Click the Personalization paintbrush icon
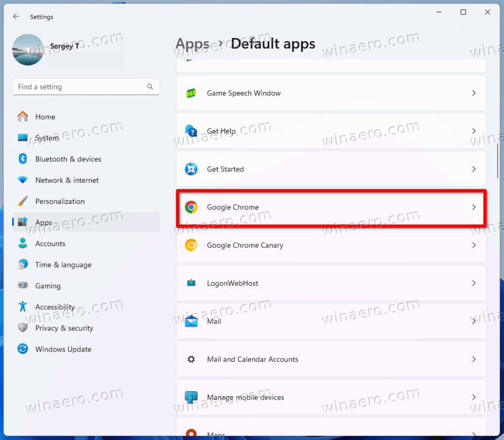Image resolution: width=504 pixels, height=440 pixels. click(23, 201)
